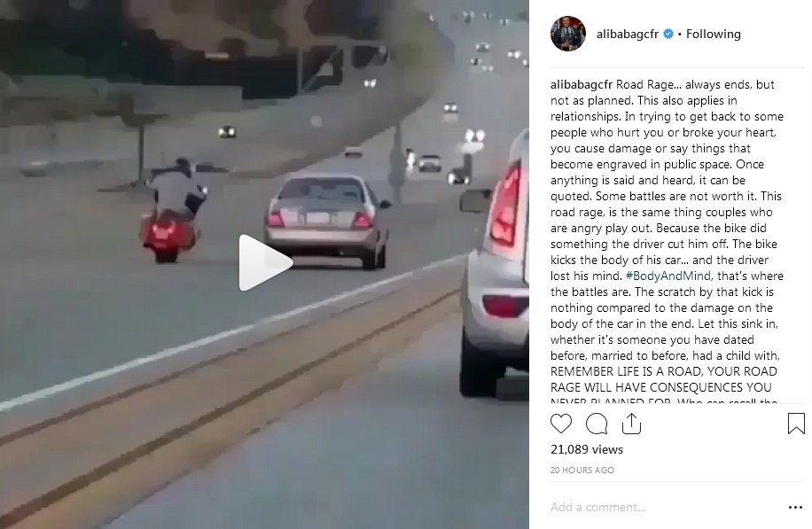The height and width of the screenshot is (529, 812).
Task: Like the post with heart icon
Action: pos(561,424)
